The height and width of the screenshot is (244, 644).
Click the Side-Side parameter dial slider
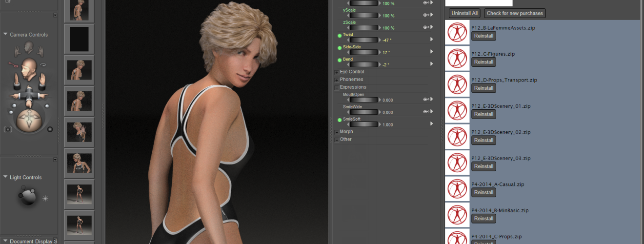[x=364, y=52]
